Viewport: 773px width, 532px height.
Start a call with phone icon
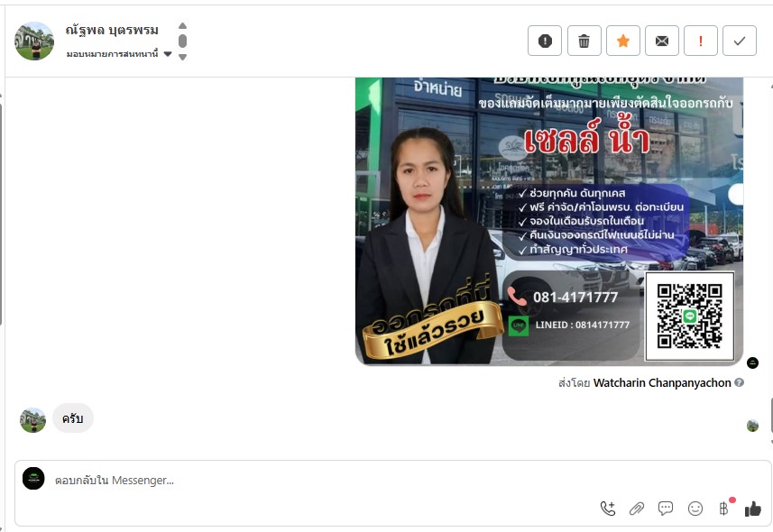tap(608, 509)
